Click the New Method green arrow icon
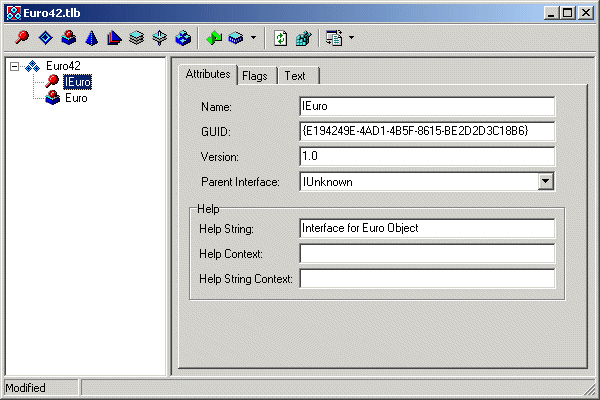The width and height of the screenshot is (600, 400). click(213, 39)
